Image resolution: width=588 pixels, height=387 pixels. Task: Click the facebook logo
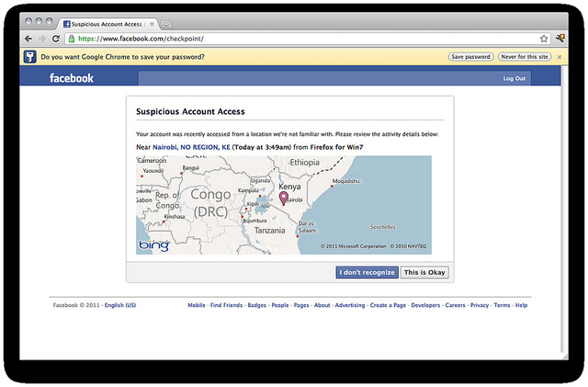pyautogui.click(x=72, y=78)
